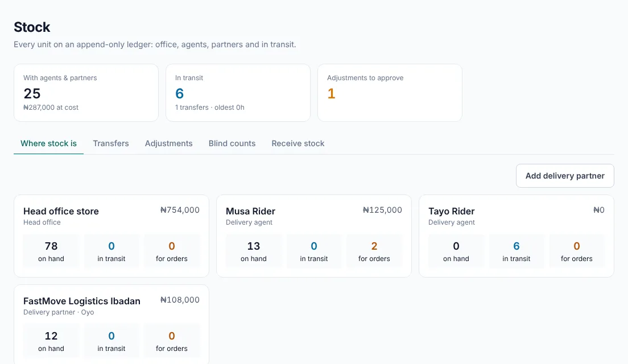Click the Head office subtitle under the store name
This screenshot has height=364, width=628.
[42, 222]
